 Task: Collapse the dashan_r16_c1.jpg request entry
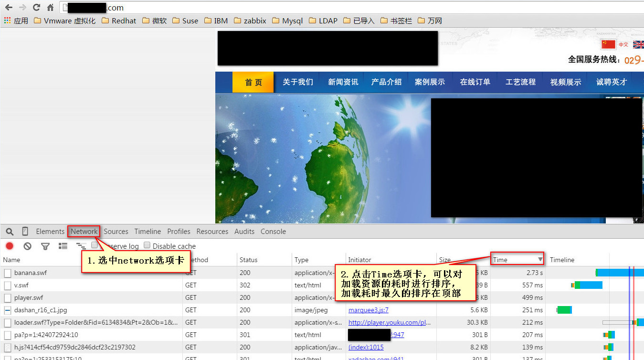(x=7, y=310)
